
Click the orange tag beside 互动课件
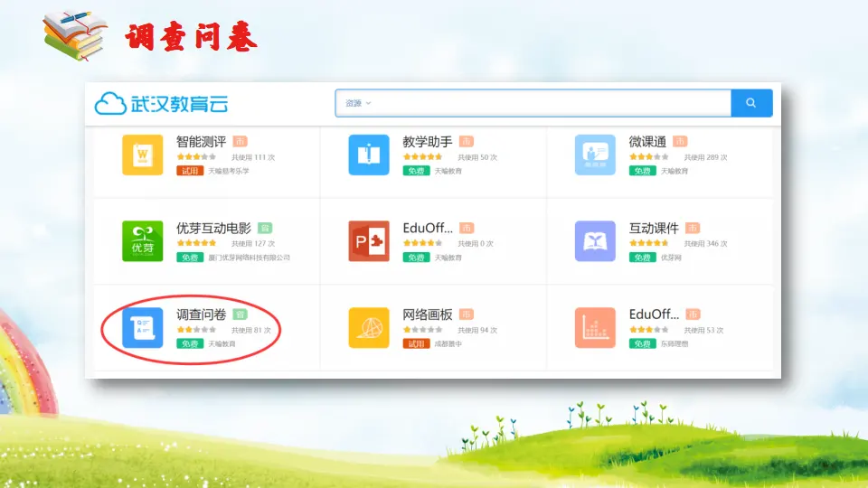[x=693, y=228]
